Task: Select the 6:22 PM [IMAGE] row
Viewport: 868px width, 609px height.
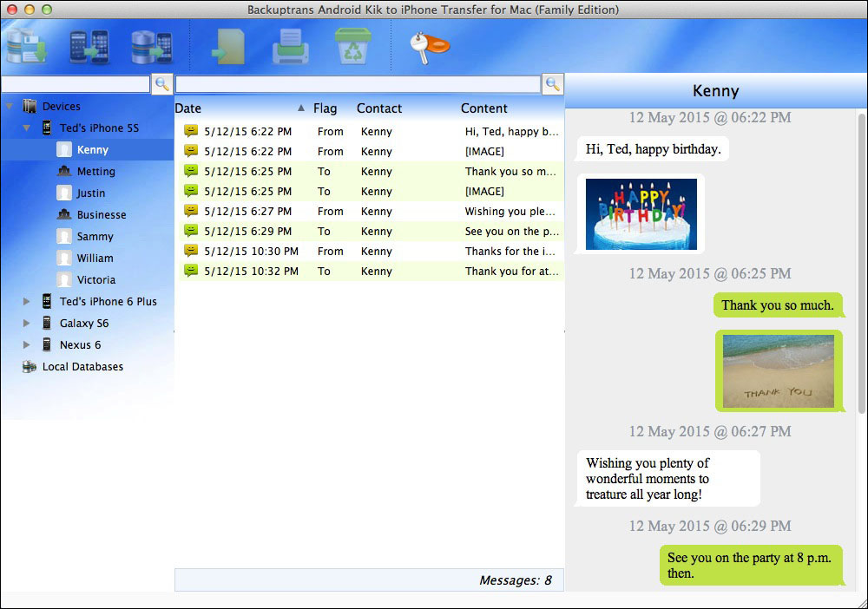Action: click(x=369, y=151)
